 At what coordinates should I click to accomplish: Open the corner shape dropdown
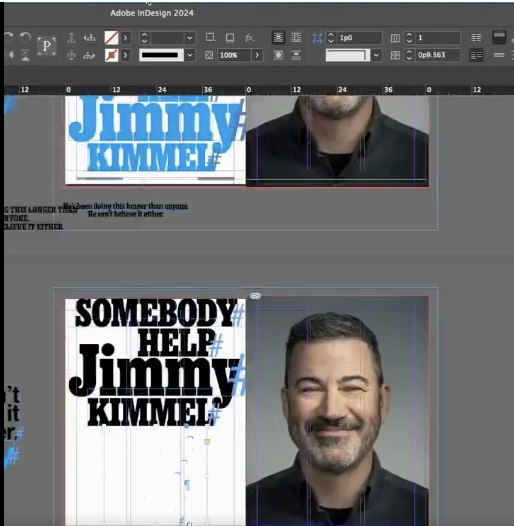pyautogui.click(x=376, y=55)
